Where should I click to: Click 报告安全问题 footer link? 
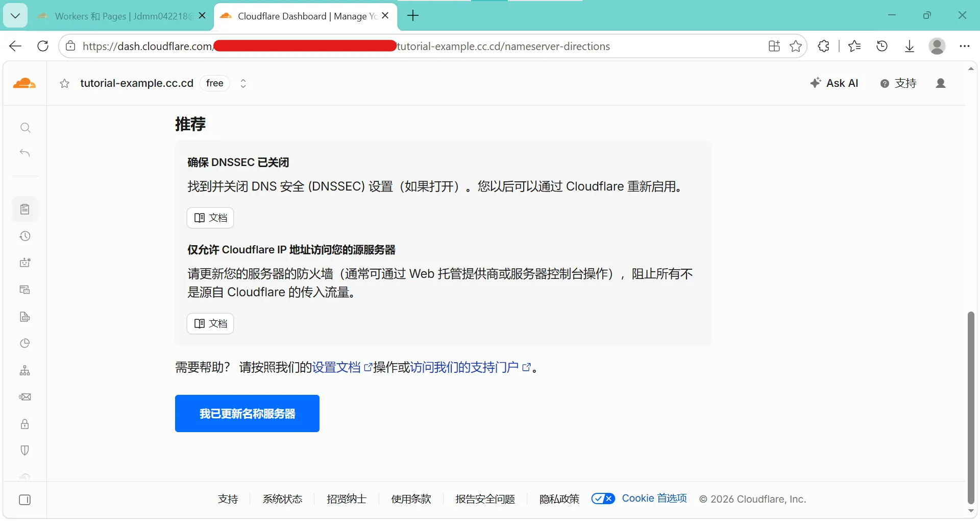[485, 499]
